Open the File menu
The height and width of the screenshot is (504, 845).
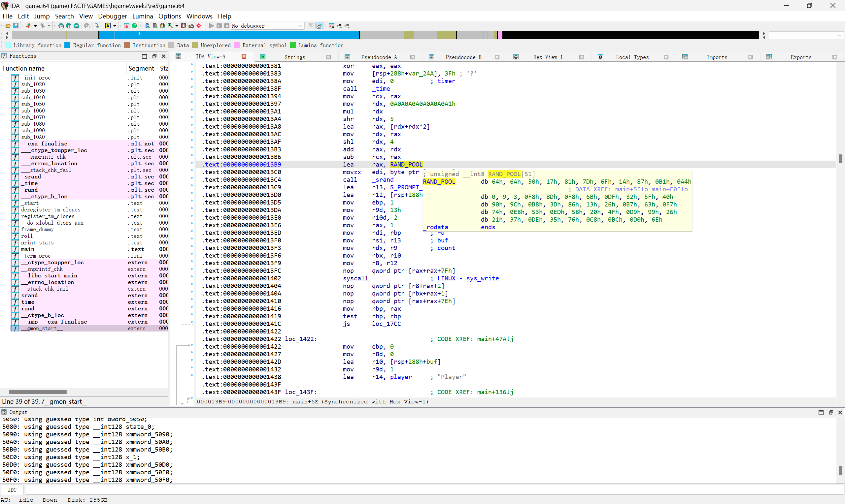(8, 16)
